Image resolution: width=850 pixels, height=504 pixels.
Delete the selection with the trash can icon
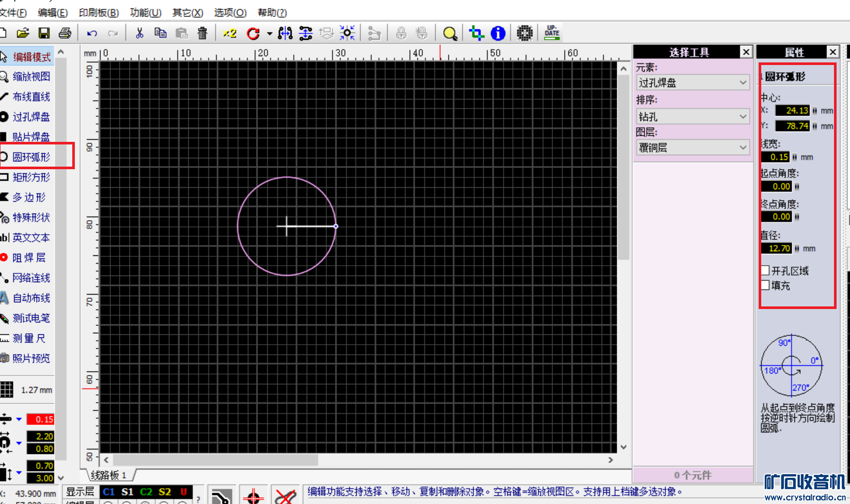(202, 34)
